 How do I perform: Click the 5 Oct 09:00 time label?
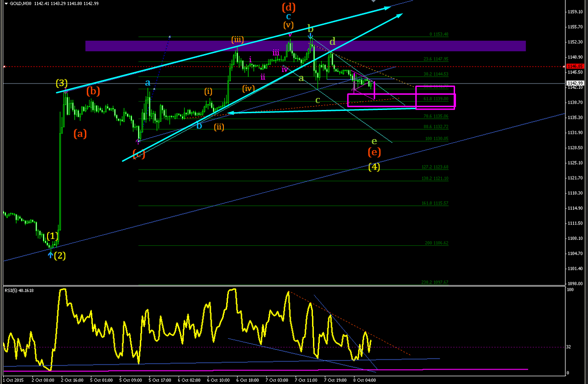point(130,380)
